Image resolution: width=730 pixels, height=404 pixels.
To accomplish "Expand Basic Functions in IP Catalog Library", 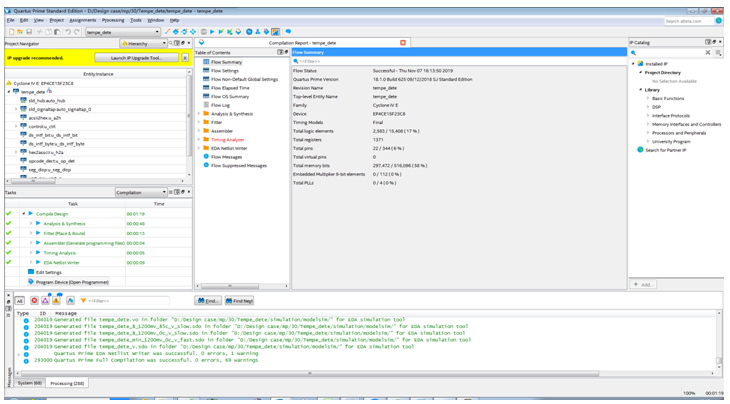I will (648, 98).
